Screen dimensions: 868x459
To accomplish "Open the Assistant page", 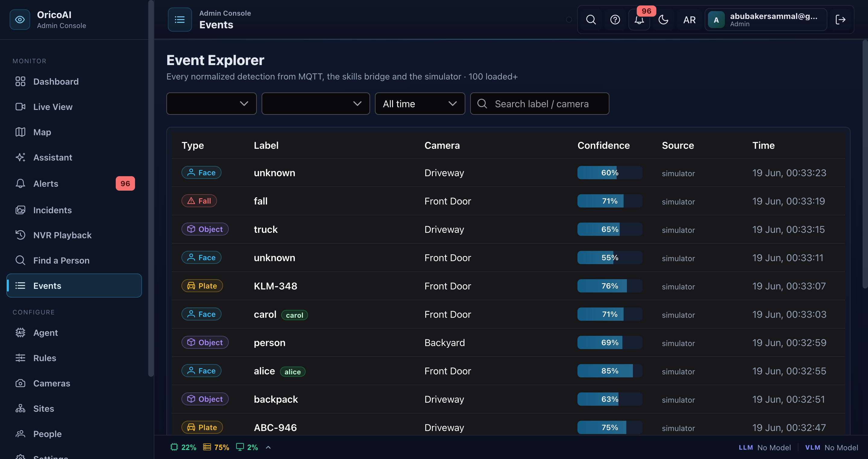I will [74, 157].
